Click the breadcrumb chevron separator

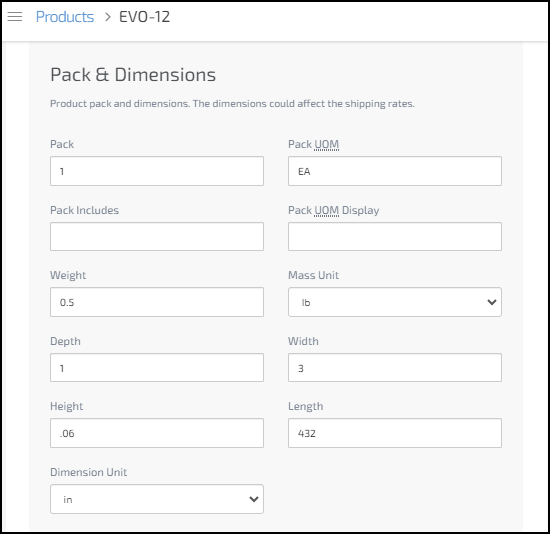click(x=108, y=17)
